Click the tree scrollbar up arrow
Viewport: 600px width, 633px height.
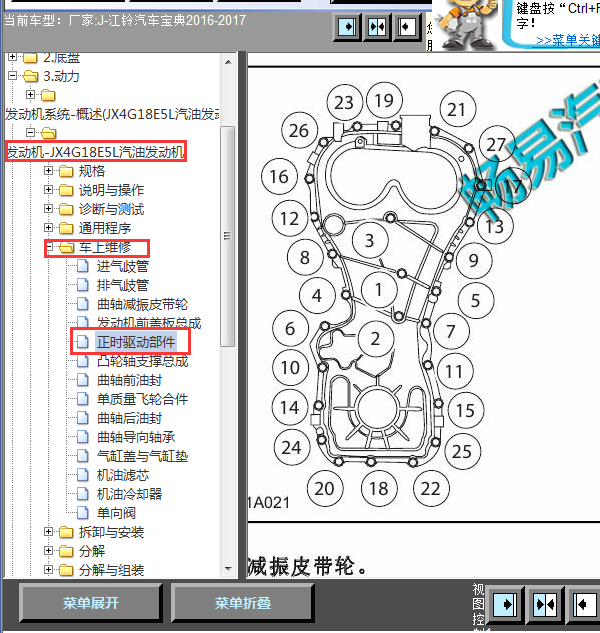point(228,62)
